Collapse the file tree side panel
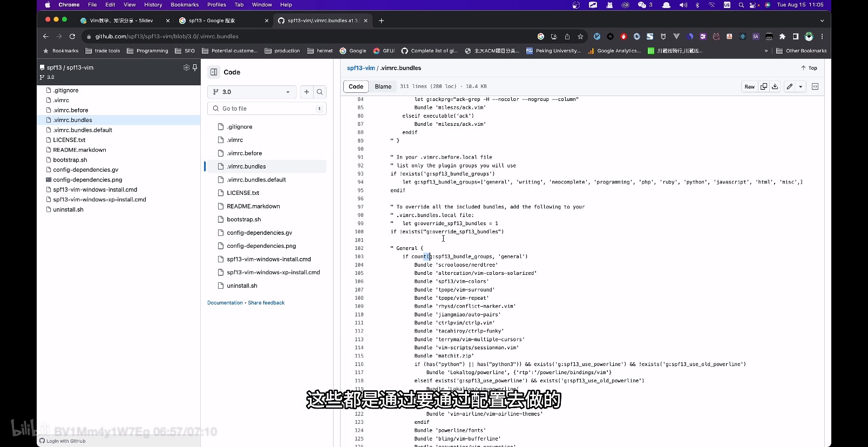The height and width of the screenshot is (447, 868). pyautogui.click(x=214, y=72)
